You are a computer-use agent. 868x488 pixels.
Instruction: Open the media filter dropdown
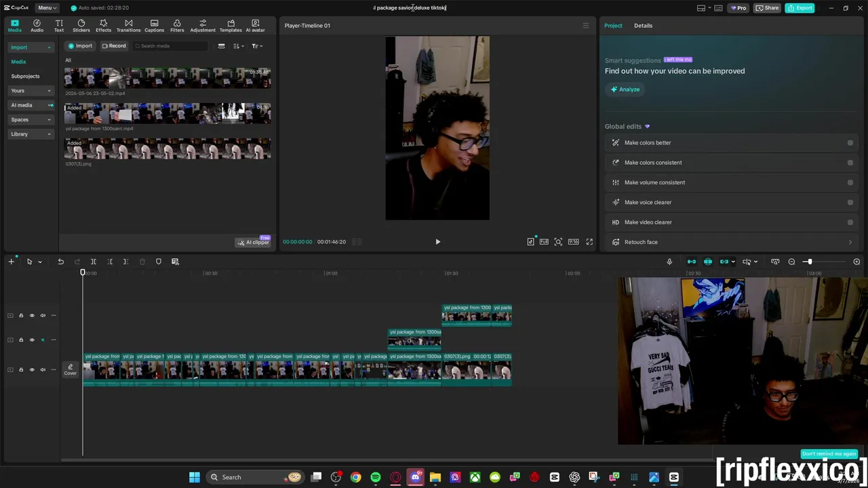pos(257,46)
